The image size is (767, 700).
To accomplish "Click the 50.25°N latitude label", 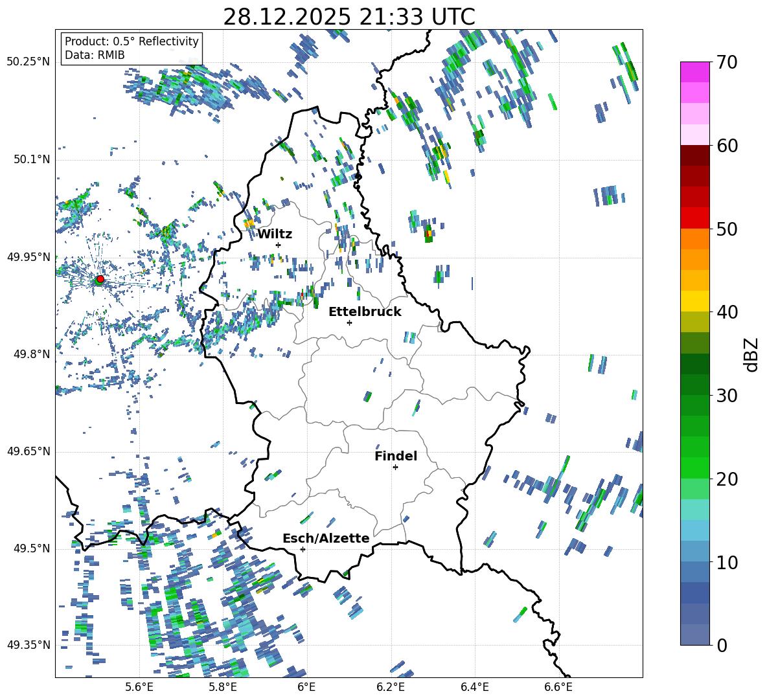I will click(29, 62).
